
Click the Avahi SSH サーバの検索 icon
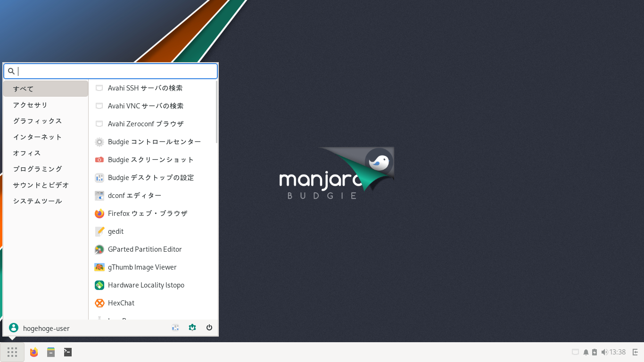pos(99,88)
